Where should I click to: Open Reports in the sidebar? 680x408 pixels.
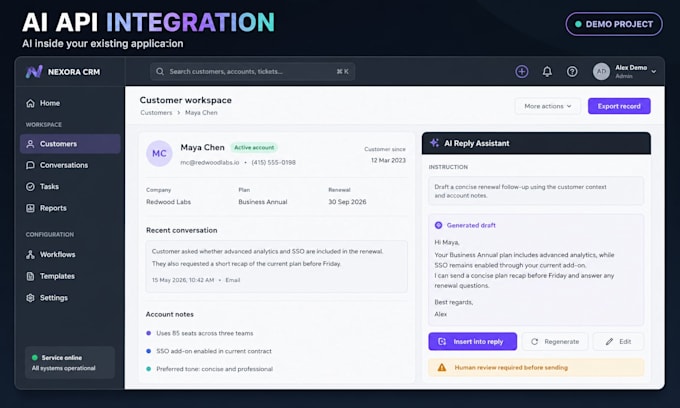pos(69,208)
